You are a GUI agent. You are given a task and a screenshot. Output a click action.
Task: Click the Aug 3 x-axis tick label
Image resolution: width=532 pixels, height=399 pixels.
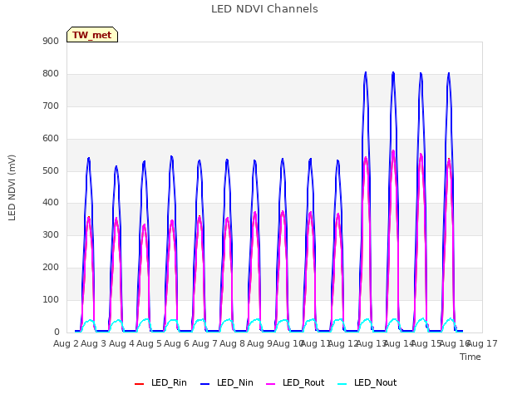point(94,343)
